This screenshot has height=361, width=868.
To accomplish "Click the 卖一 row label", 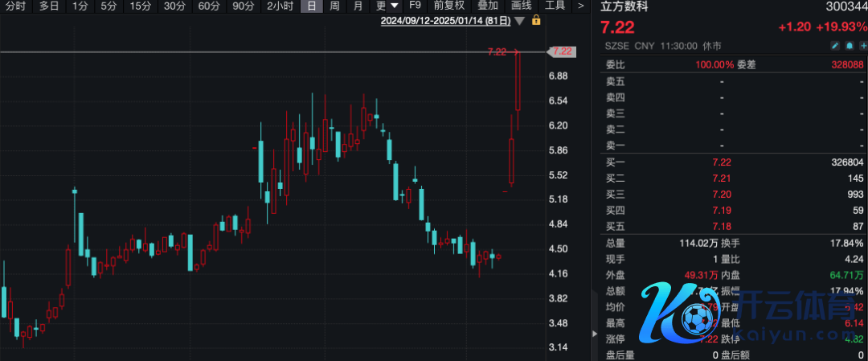I will click(x=615, y=146).
